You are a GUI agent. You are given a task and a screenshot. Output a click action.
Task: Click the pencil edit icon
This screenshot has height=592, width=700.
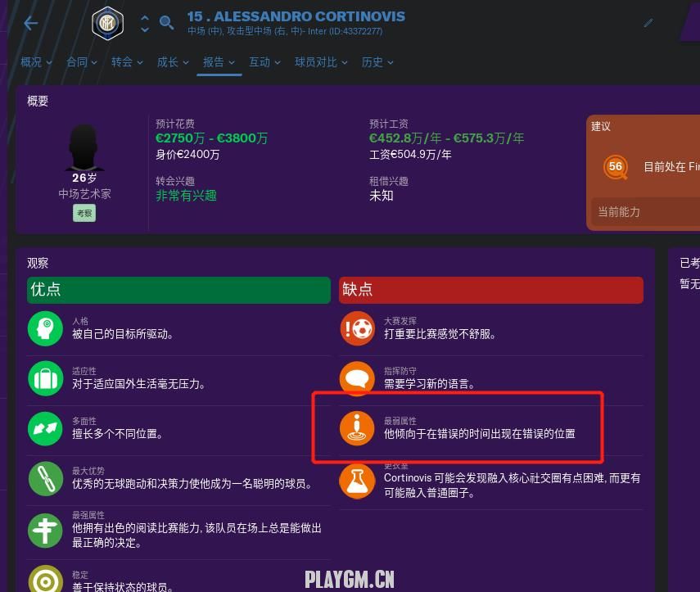(648, 23)
